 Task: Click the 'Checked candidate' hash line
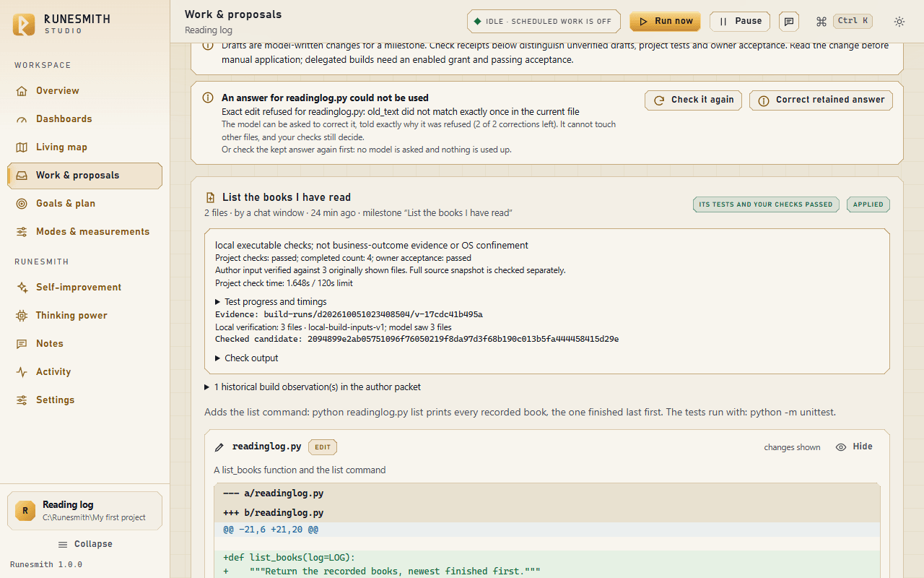pos(417,340)
